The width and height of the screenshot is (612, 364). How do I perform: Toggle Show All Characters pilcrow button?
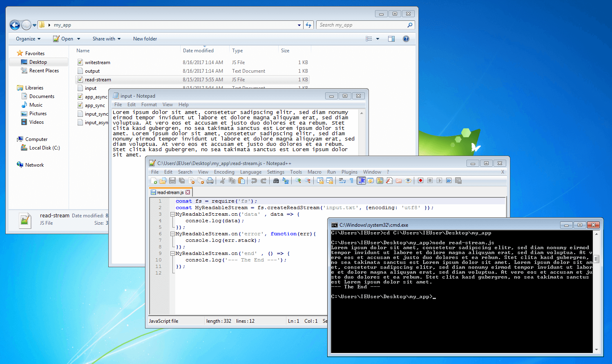click(351, 181)
